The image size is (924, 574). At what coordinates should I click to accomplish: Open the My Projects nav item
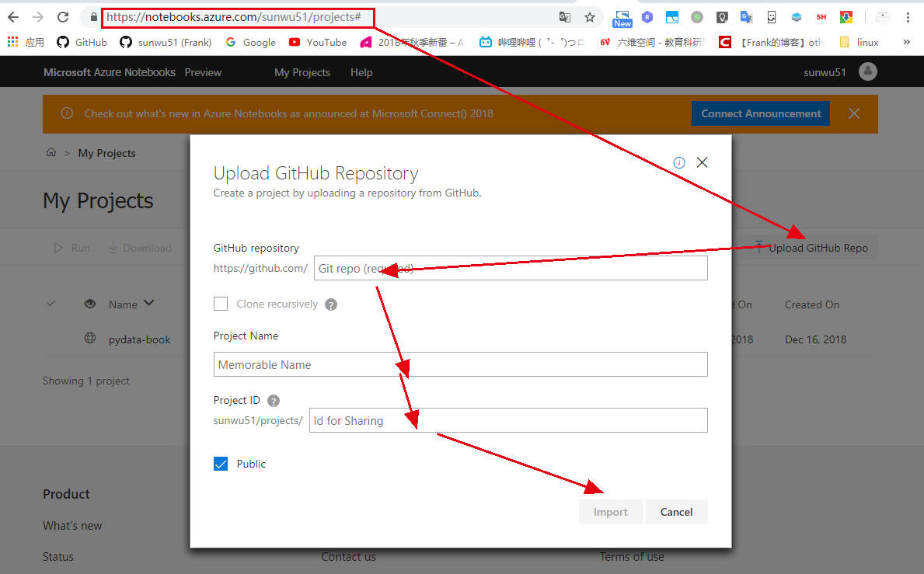click(x=302, y=72)
